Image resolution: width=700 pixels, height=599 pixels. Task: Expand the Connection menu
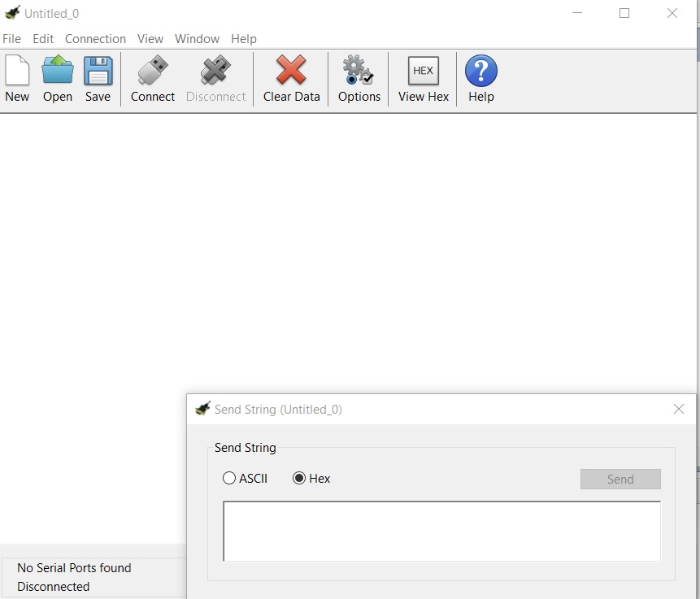click(95, 39)
